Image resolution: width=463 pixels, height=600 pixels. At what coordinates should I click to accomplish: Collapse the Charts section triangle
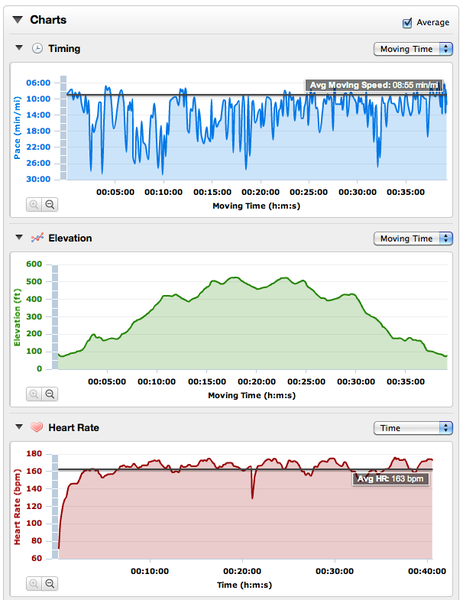[18, 20]
